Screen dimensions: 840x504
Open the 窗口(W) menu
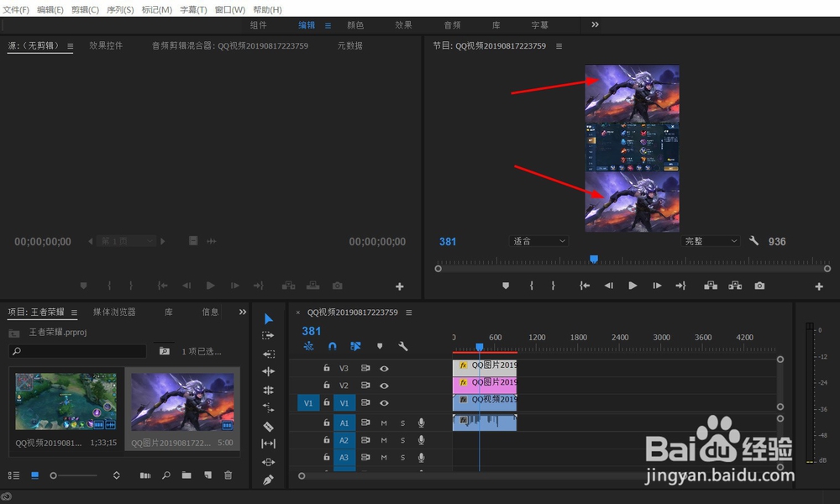pos(230,9)
